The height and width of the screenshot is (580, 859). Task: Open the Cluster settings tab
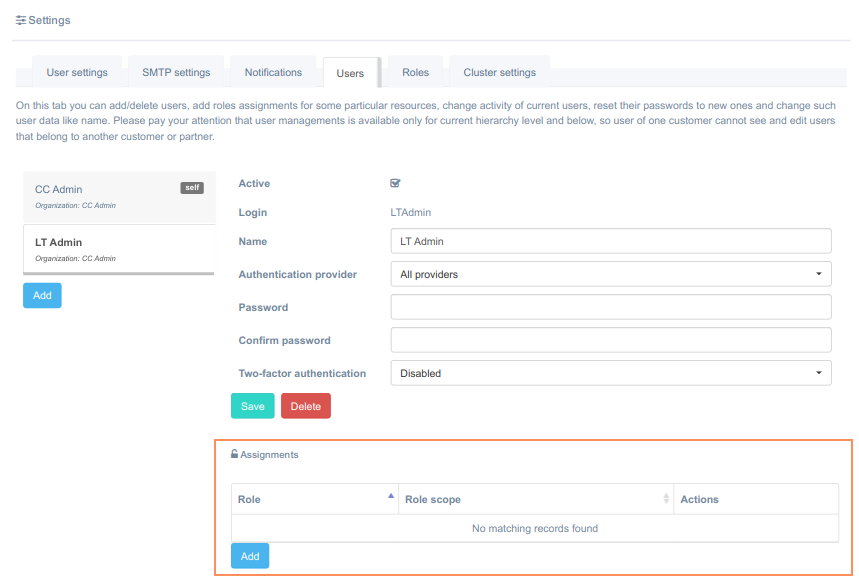click(499, 72)
